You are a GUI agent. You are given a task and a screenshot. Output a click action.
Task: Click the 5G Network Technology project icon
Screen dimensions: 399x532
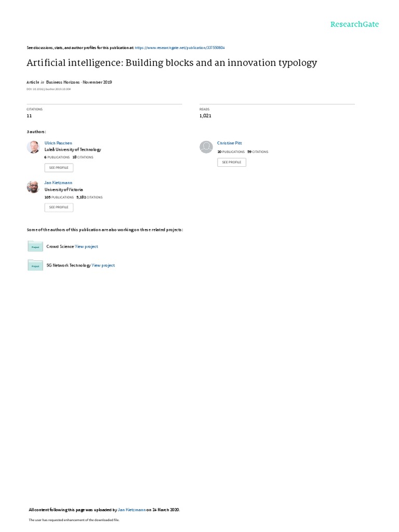[35, 265]
